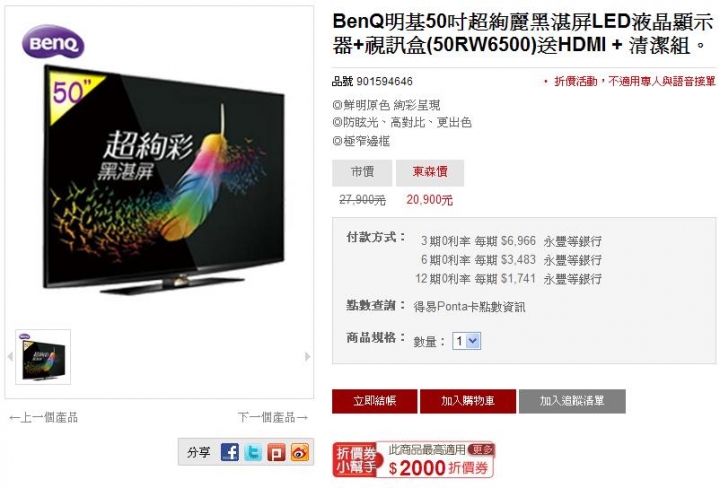Click the main BenQ TV product image

pos(163,179)
